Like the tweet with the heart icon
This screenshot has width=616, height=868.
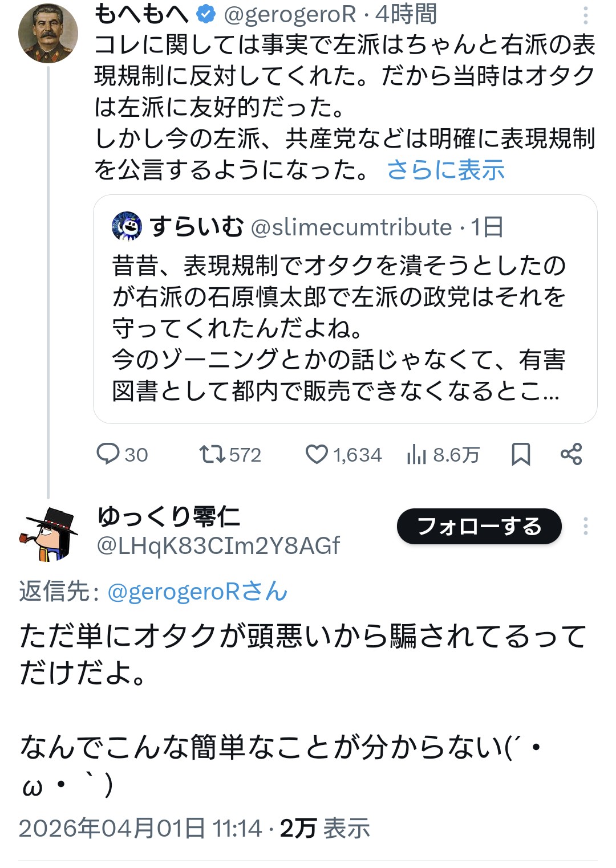(317, 454)
